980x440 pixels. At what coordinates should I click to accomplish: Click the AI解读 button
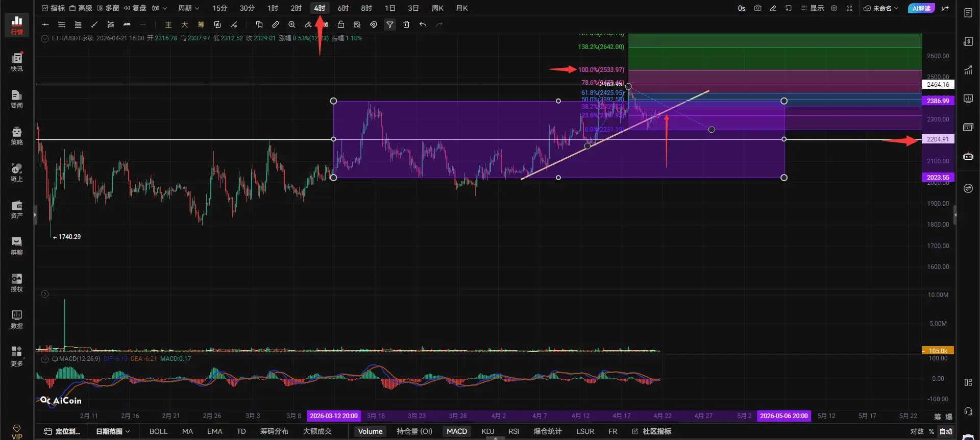pyautogui.click(x=921, y=8)
